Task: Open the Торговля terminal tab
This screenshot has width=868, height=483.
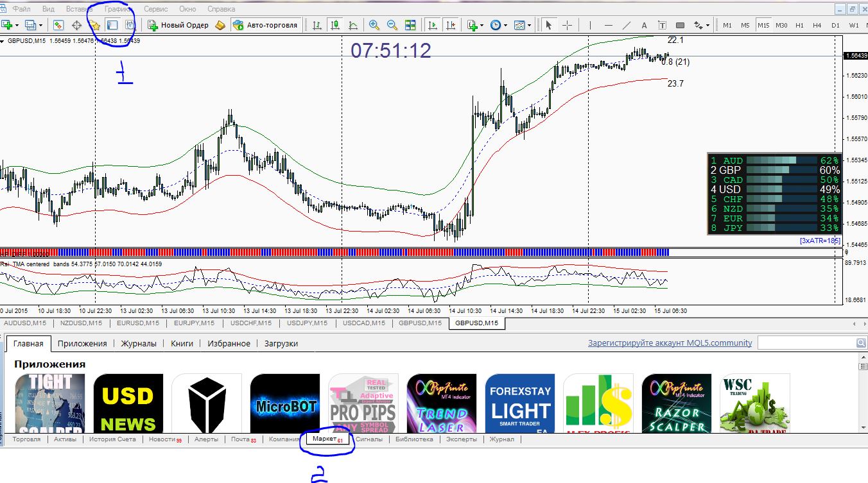Action: point(26,439)
